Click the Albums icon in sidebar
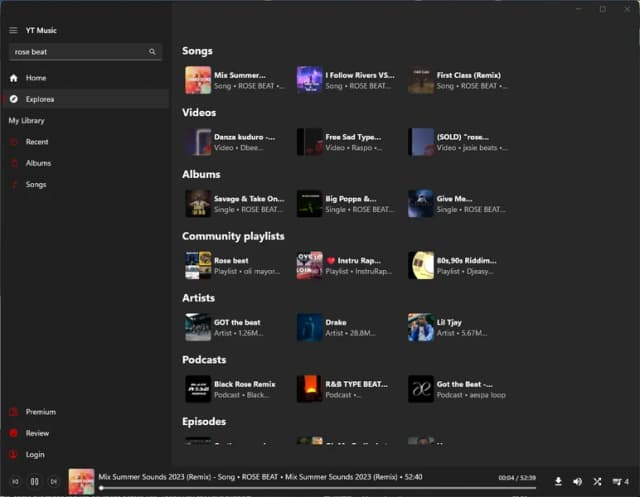The image size is (640, 497). pos(13,163)
